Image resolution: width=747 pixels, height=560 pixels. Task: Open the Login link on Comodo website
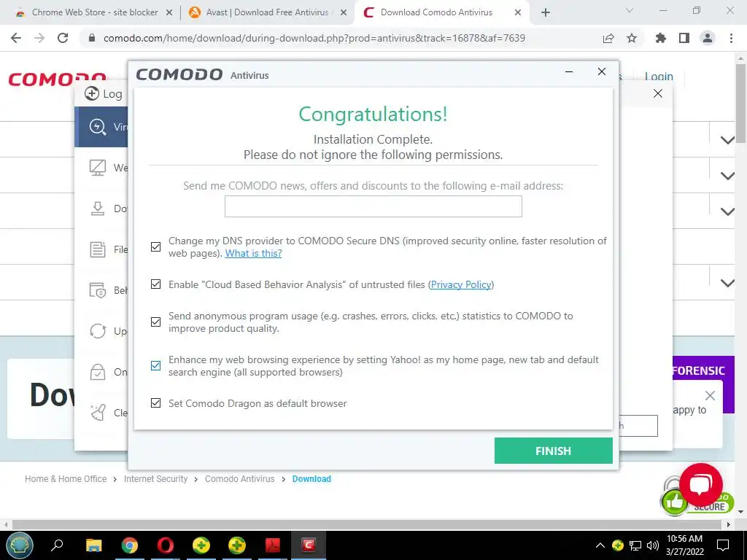click(x=659, y=76)
